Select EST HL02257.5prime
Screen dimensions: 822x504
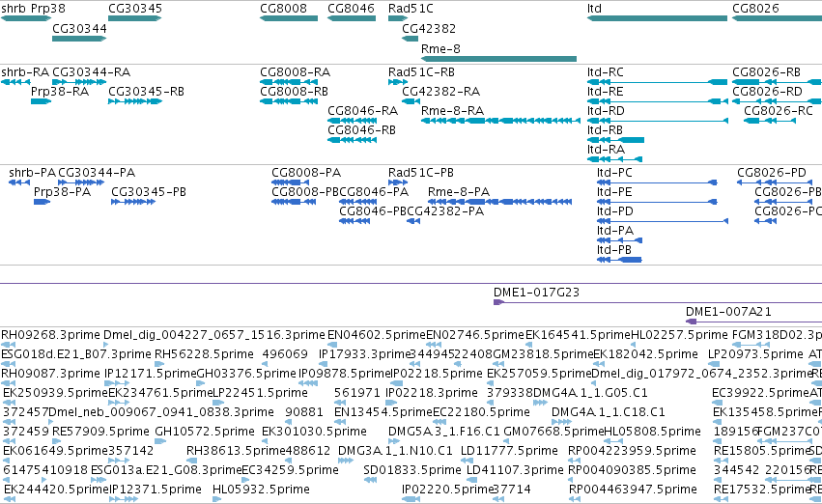[x=634, y=345]
